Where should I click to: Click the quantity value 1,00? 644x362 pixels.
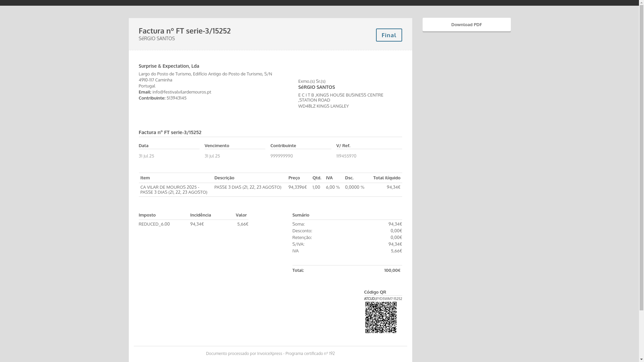coord(316,187)
